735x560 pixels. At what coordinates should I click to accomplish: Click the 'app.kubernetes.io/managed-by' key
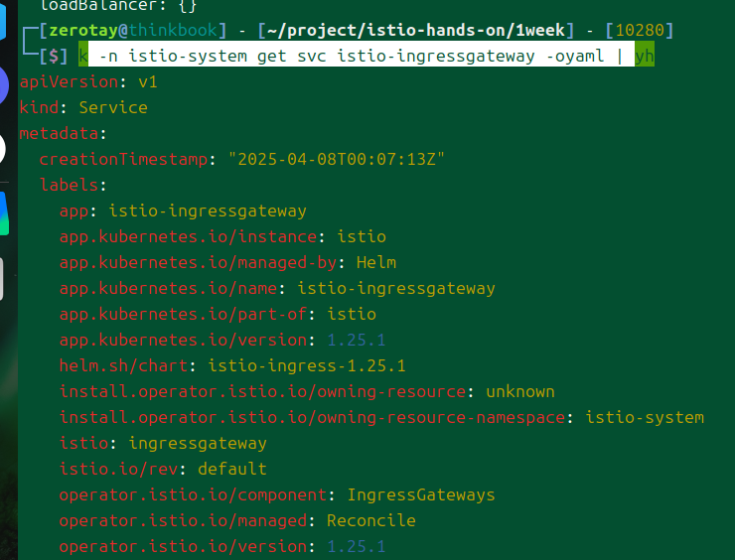(x=198, y=262)
